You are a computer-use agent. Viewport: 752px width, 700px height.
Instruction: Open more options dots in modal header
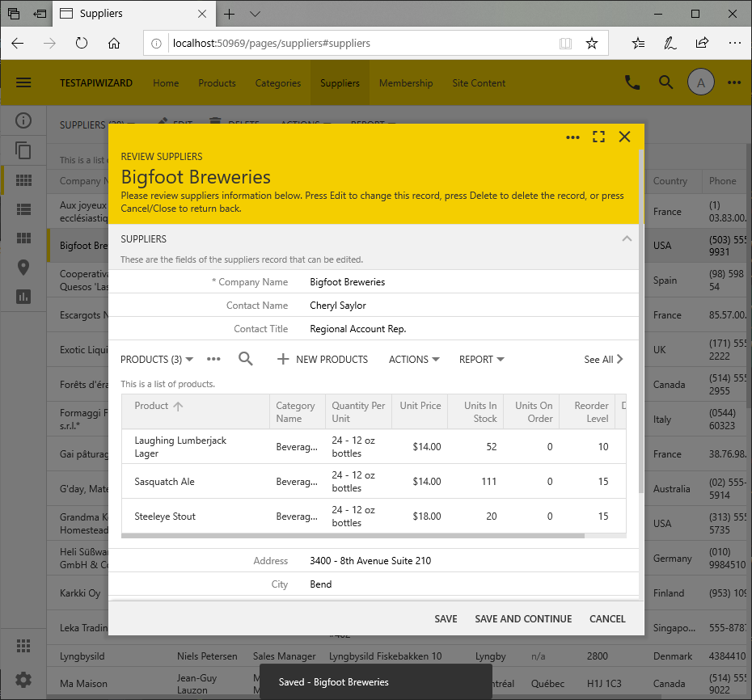[572, 137]
